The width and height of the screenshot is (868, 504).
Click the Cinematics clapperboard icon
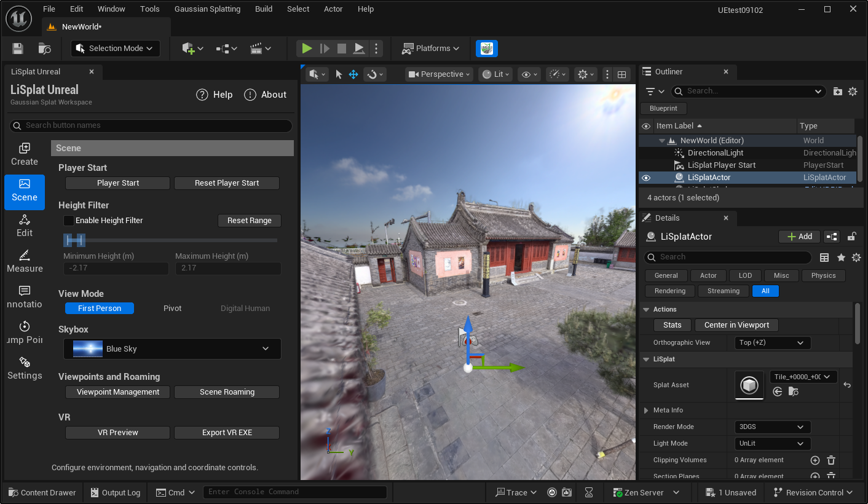coord(256,49)
